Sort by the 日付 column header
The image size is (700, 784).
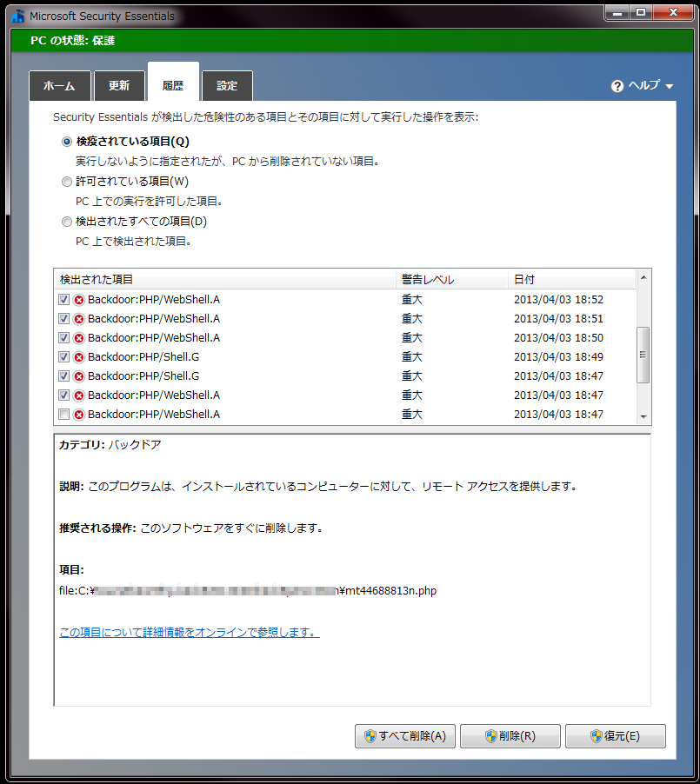572,280
